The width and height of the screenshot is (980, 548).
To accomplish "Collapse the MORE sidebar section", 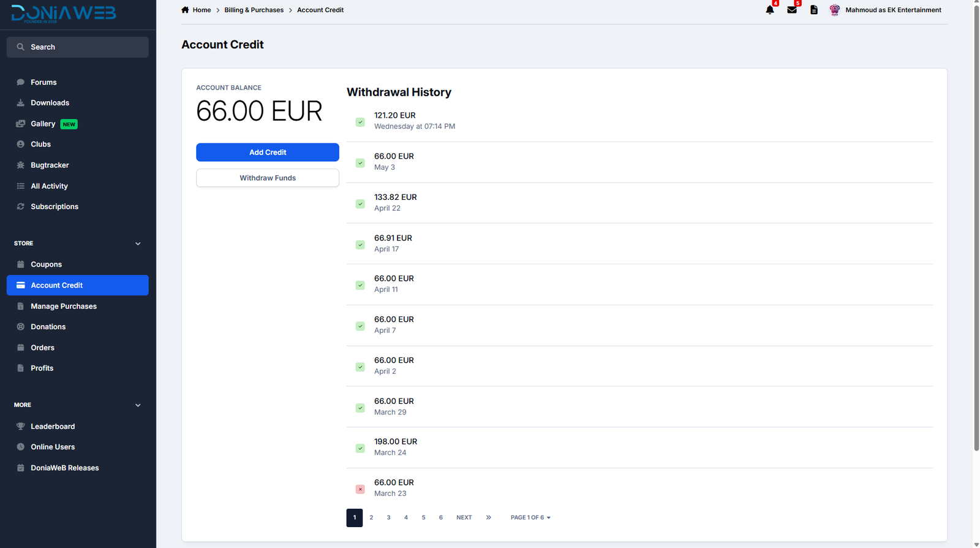I will tap(138, 405).
